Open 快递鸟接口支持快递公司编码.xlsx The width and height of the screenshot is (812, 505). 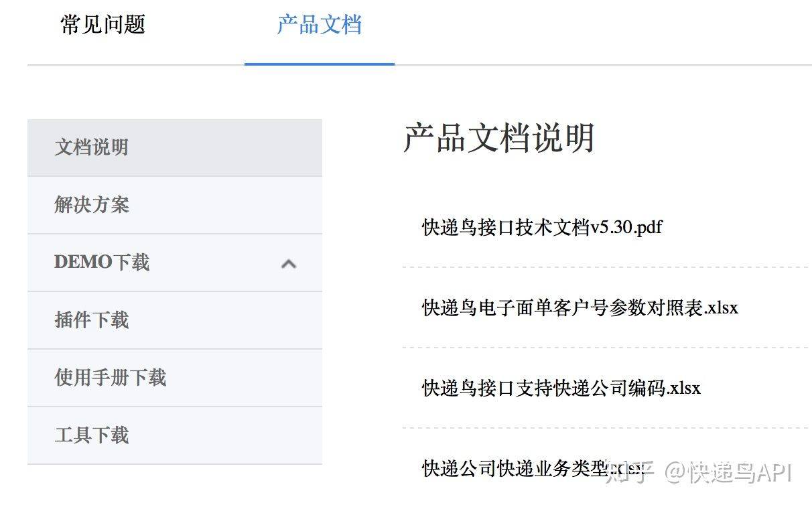(x=561, y=388)
